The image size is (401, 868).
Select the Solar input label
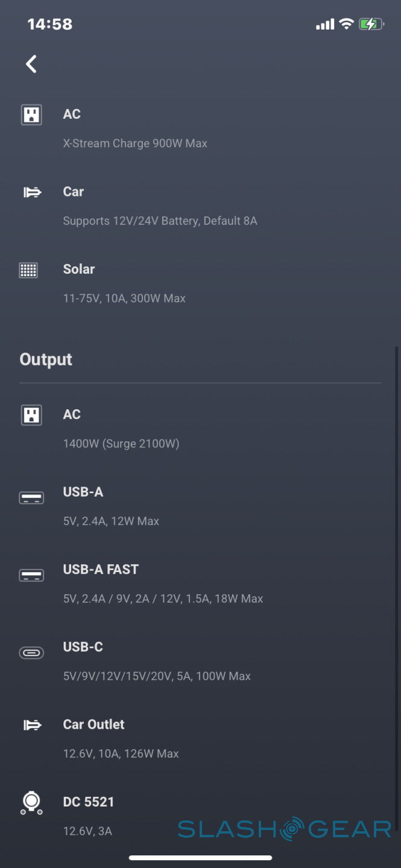pyautogui.click(x=79, y=269)
